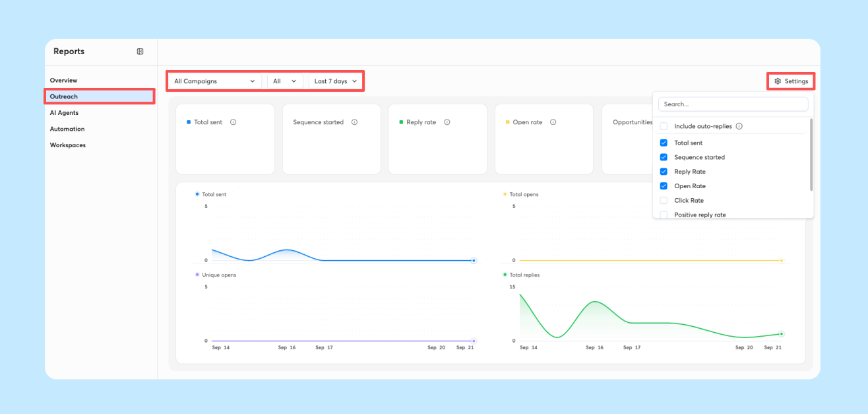Click the Total opens chart legend dot
This screenshot has height=414, width=868.
coord(505,194)
